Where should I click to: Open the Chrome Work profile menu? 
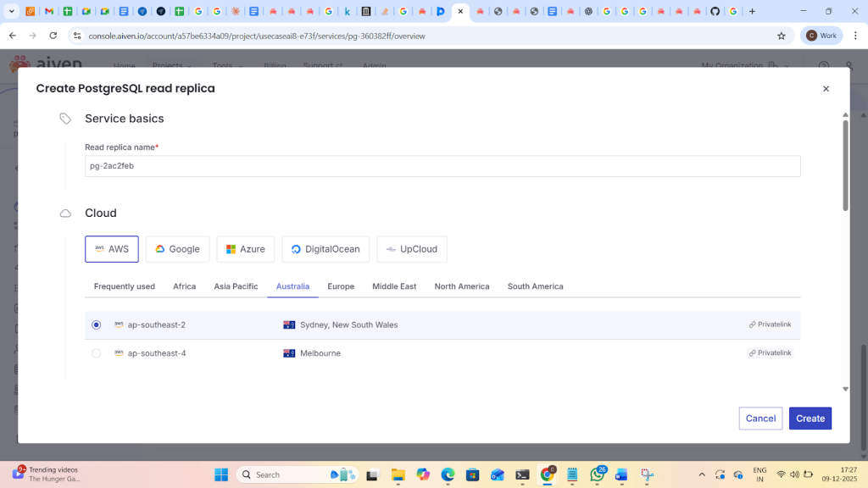(x=822, y=36)
